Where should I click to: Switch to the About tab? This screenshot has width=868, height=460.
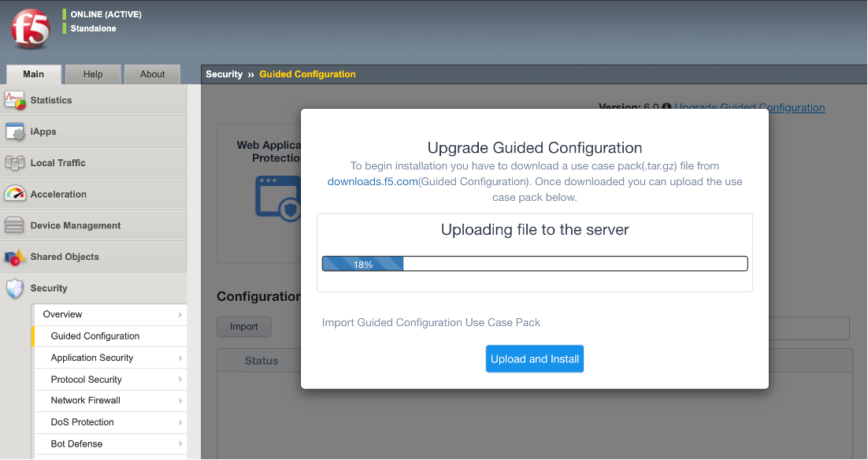pos(152,74)
